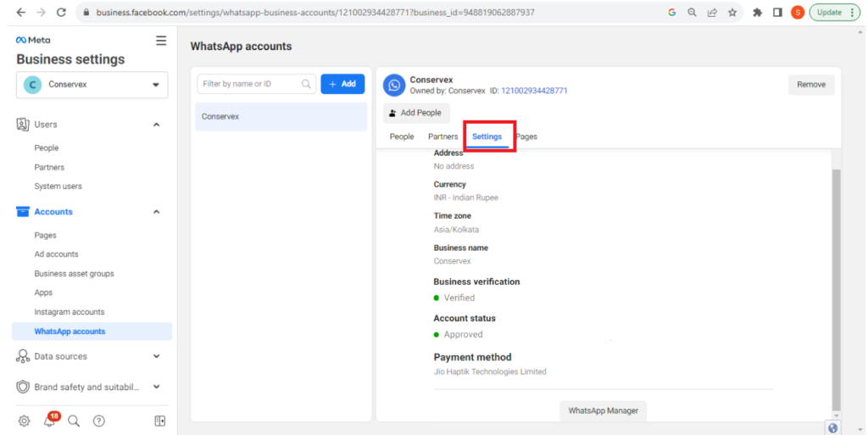868x435 pixels.
Task: Collapse the Users section
Action: click(x=156, y=125)
